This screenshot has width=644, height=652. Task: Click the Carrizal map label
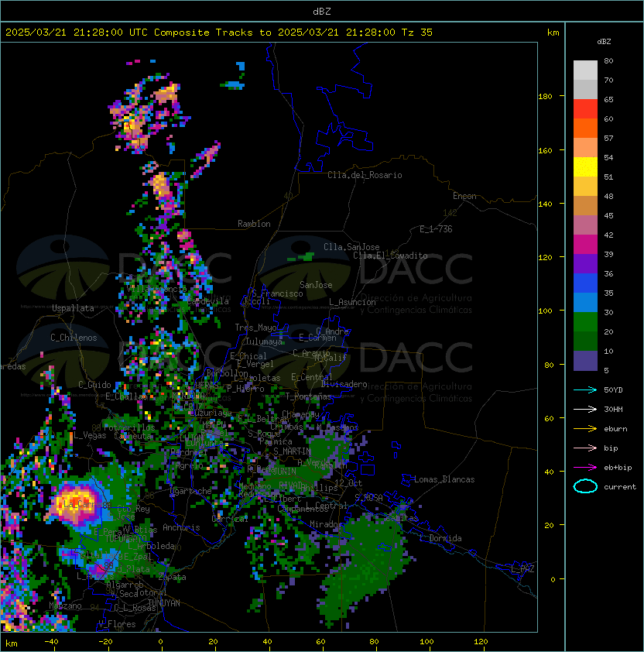click(x=230, y=519)
